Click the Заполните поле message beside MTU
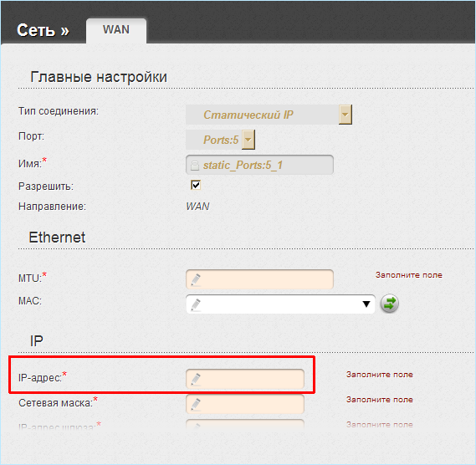The image size is (476, 465). [x=409, y=275]
